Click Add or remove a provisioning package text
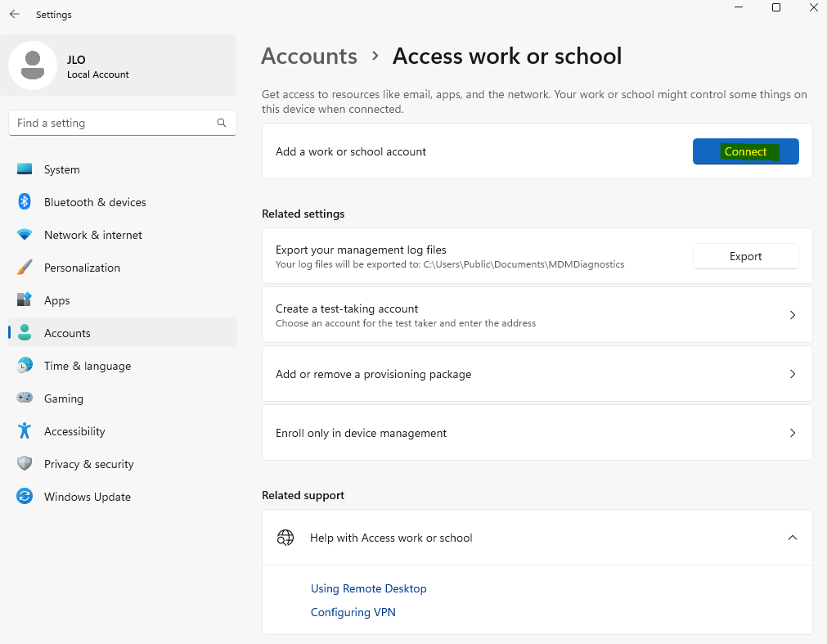827x644 pixels. coord(373,374)
